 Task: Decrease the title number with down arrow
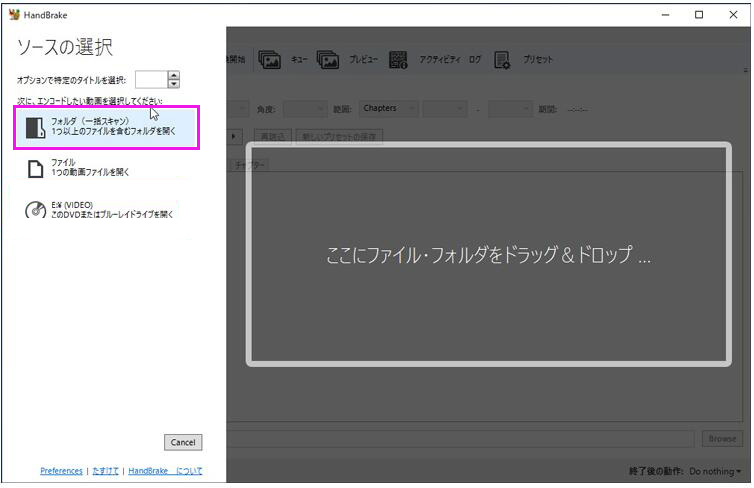click(x=174, y=84)
